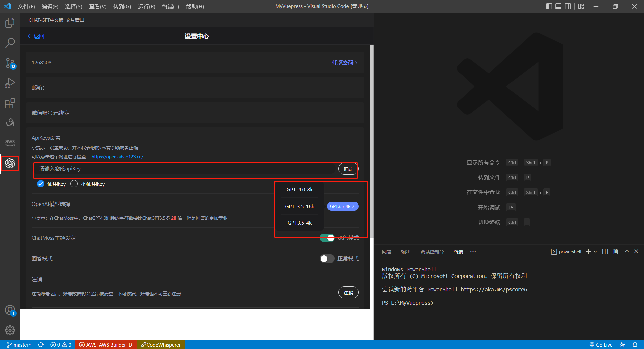Screen dimensions: 644x349
Task: Select the 使用key radio option
Action: 41,184
